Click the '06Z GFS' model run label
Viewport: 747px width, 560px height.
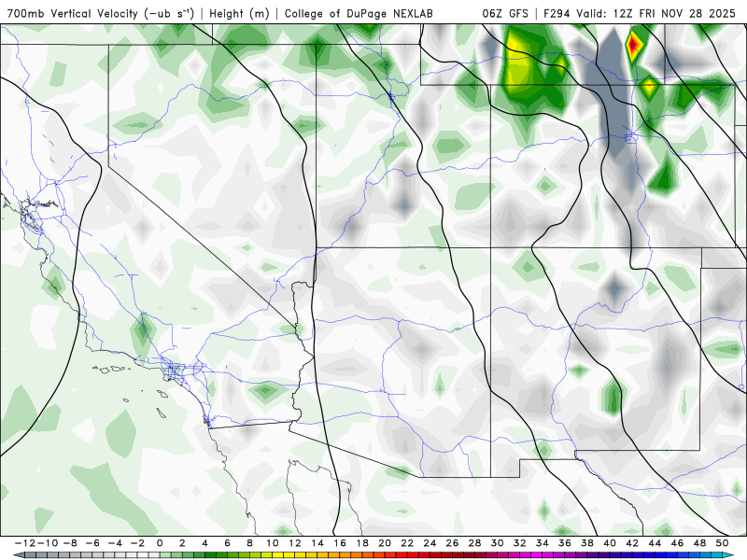click(505, 13)
